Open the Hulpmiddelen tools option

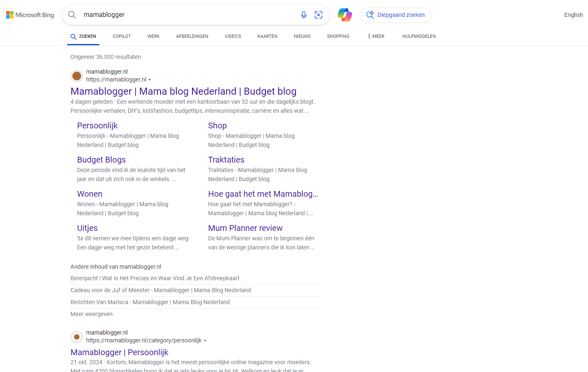point(419,36)
